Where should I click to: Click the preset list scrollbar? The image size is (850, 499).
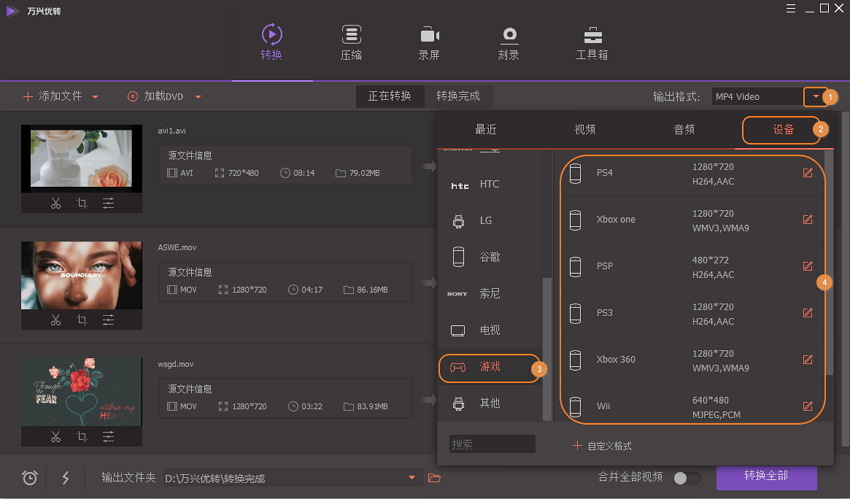829,263
